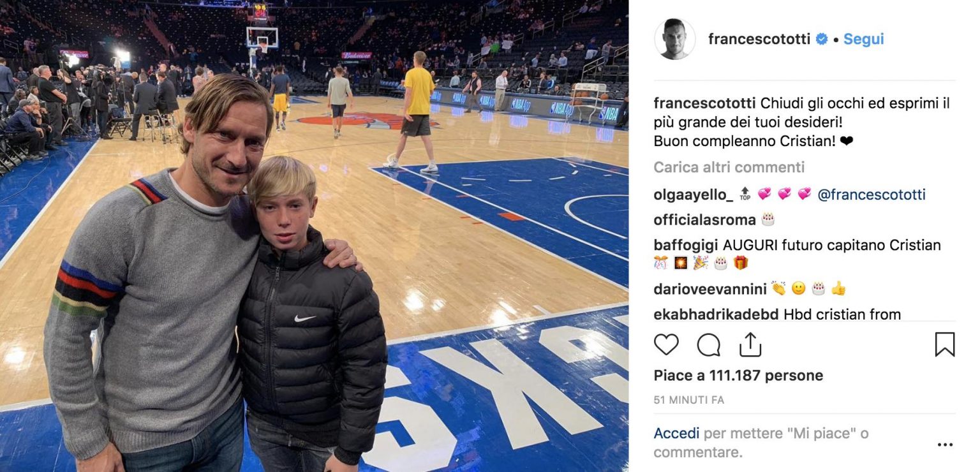This screenshot has width=980, height=472.
Task: Click the blue verified badge next to francescototti
Action: point(822,39)
